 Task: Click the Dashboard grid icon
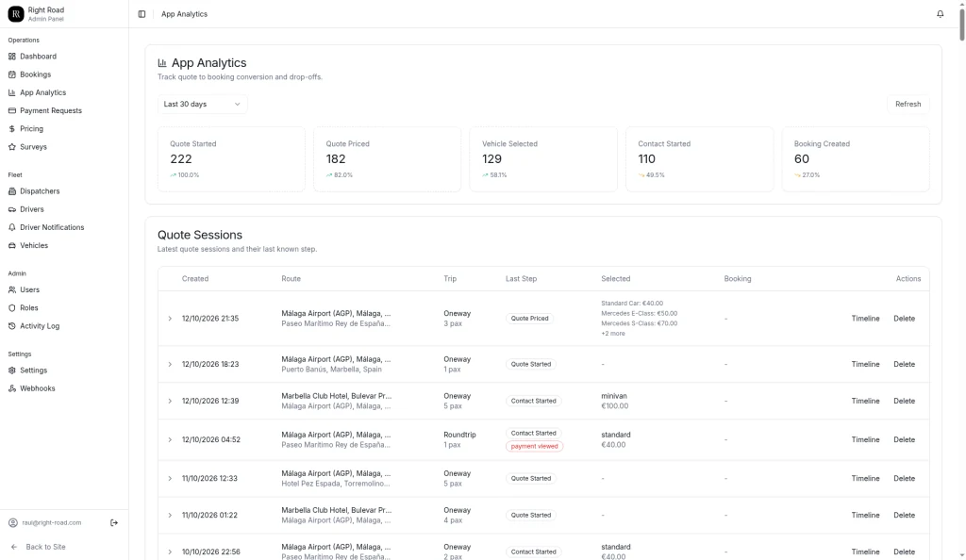[11, 57]
